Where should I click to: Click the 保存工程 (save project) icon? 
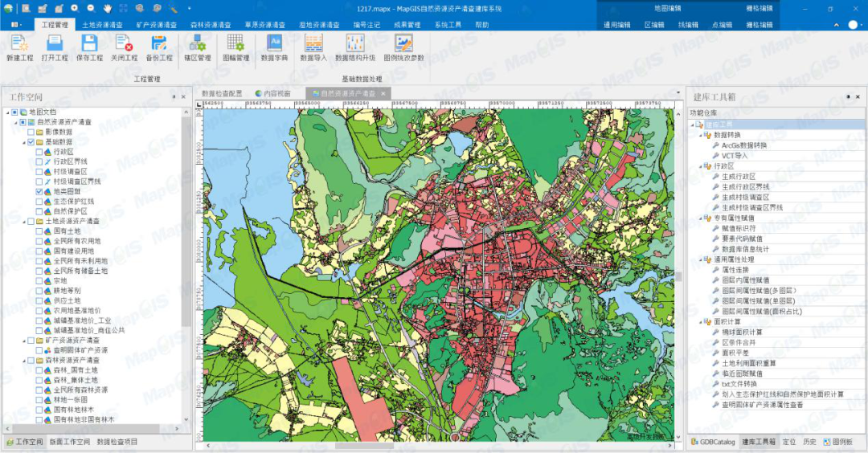(x=89, y=43)
